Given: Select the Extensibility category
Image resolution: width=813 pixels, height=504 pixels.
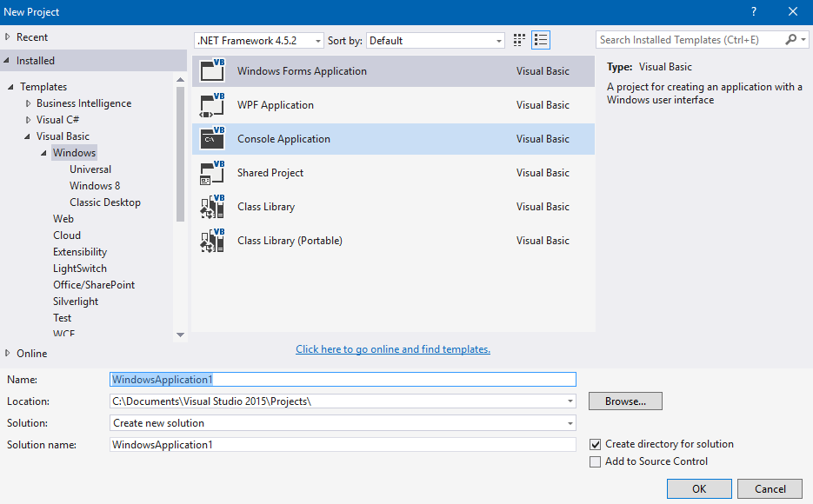Looking at the screenshot, I should coord(80,252).
